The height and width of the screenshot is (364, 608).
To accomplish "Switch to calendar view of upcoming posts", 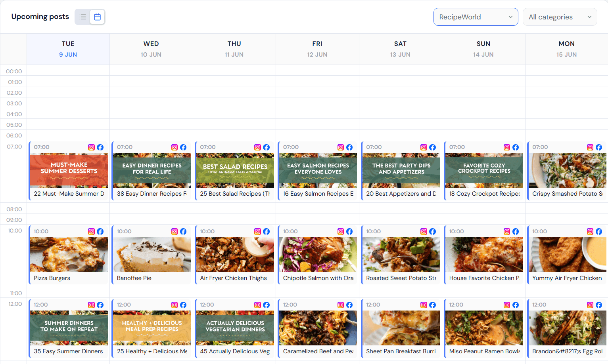I will click(97, 17).
